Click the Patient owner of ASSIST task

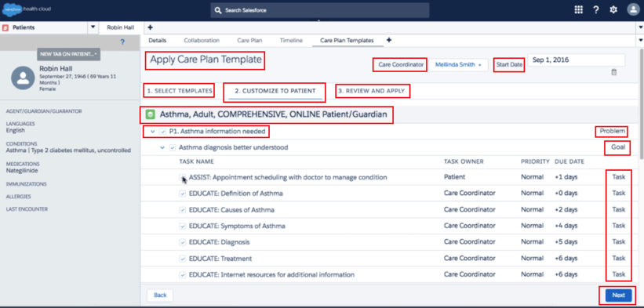pos(455,177)
